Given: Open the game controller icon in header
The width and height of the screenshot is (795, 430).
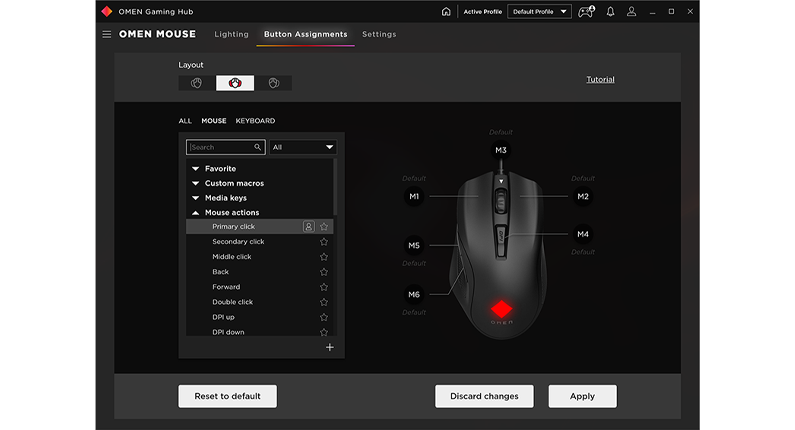Looking at the screenshot, I should (588, 12).
